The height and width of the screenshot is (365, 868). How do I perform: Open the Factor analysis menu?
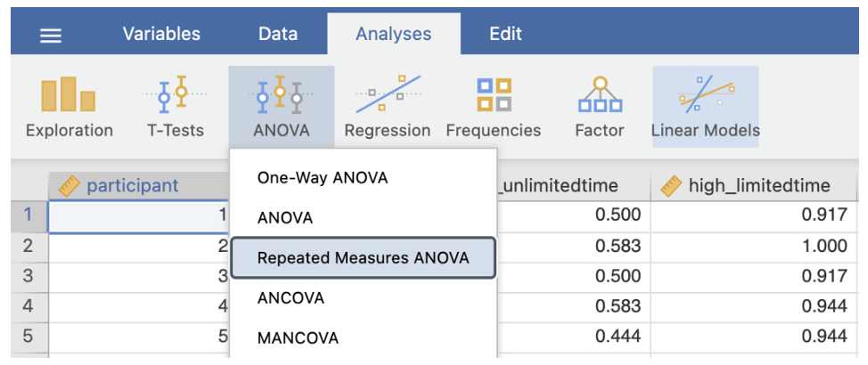599,106
